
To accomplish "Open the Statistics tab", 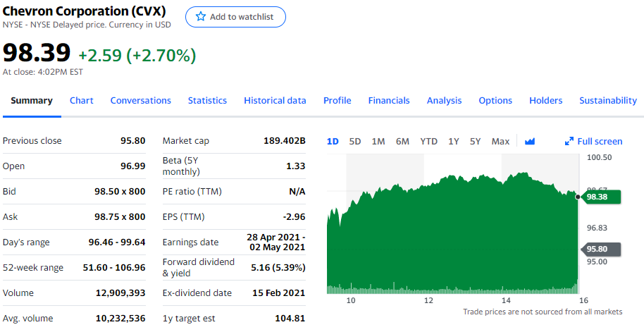I will [207, 101].
